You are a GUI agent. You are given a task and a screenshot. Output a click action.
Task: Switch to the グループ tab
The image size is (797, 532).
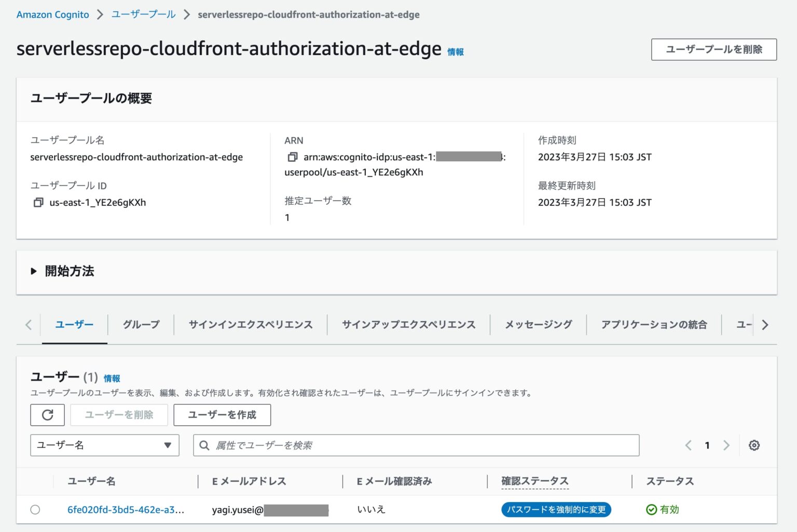tap(140, 324)
